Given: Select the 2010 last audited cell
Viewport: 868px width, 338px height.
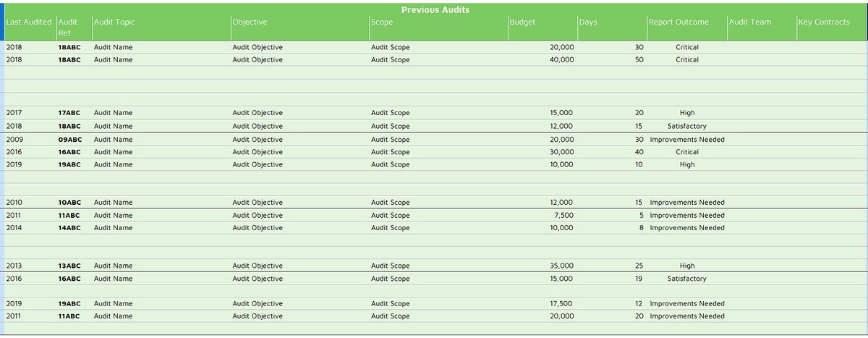Looking at the screenshot, I should click(14, 203).
